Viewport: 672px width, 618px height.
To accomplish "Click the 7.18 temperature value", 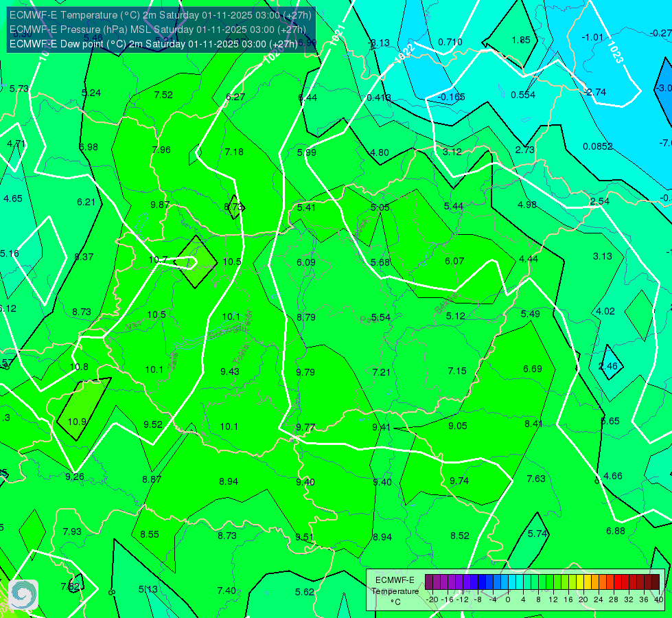I will pyautogui.click(x=234, y=151).
